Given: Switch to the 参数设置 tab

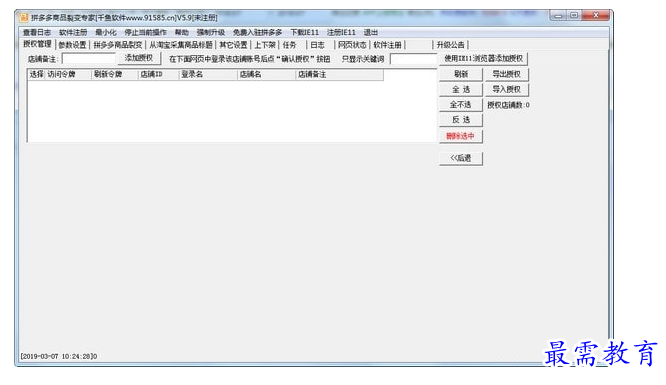Looking at the screenshot, I should [x=72, y=45].
